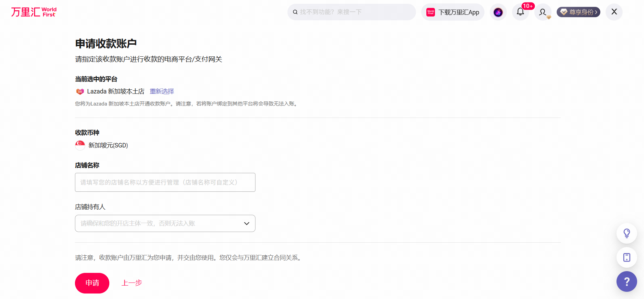Click the diamond icon in 尊享身份 badge
The height and width of the screenshot is (299, 644).
564,12
